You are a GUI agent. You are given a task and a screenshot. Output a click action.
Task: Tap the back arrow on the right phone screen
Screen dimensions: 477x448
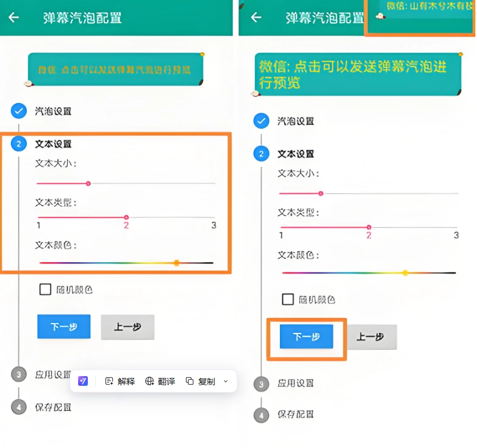pyautogui.click(x=256, y=17)
